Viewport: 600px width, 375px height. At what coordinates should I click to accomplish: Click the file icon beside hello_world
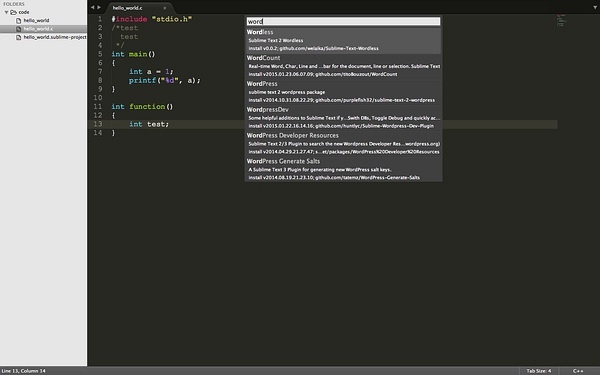tap(18, 21)
